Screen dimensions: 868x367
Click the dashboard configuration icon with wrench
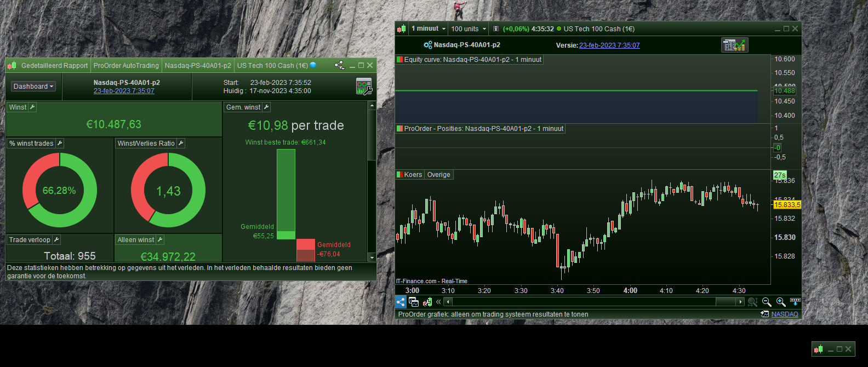[x=364, y=87]
